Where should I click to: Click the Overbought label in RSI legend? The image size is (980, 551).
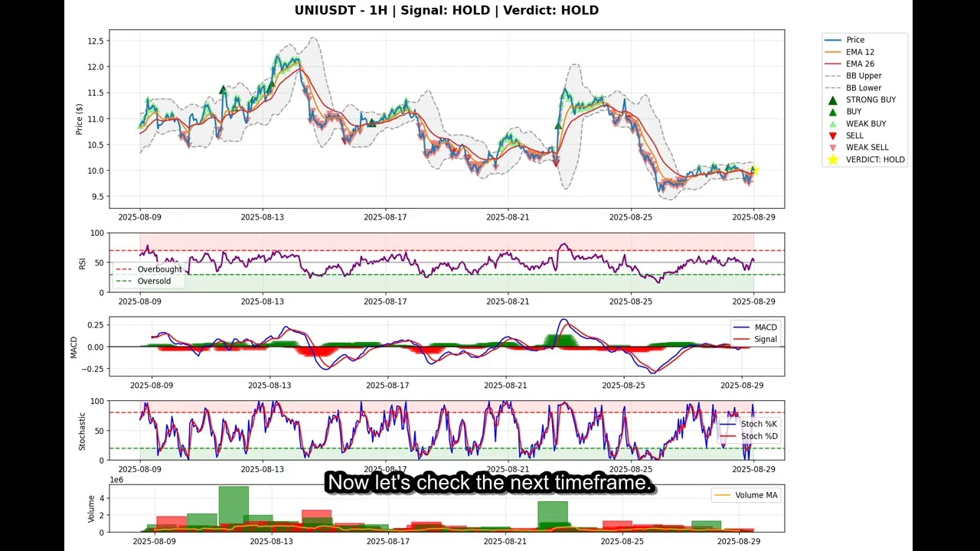pyautogui.click(x=160, y=269)
